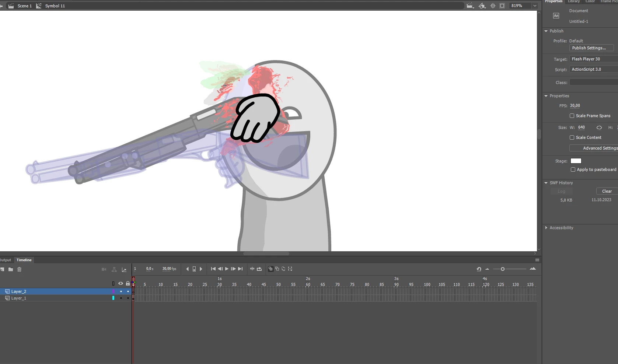Toggle the Loop playback icon
618x364 pixels.
tap(259, 269)
